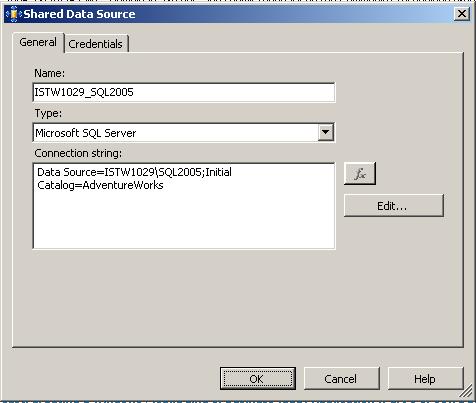Click the Shared Data Source title icon
Image resolution: width=476 pixels, height=403 pixels.
tap(13, 14)
